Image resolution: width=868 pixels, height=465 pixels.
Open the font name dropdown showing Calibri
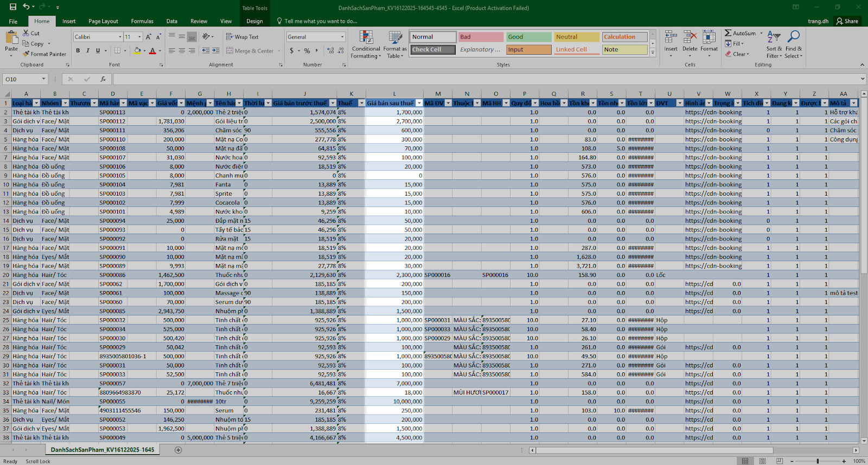pyautogui.click(x=120, y=37)
